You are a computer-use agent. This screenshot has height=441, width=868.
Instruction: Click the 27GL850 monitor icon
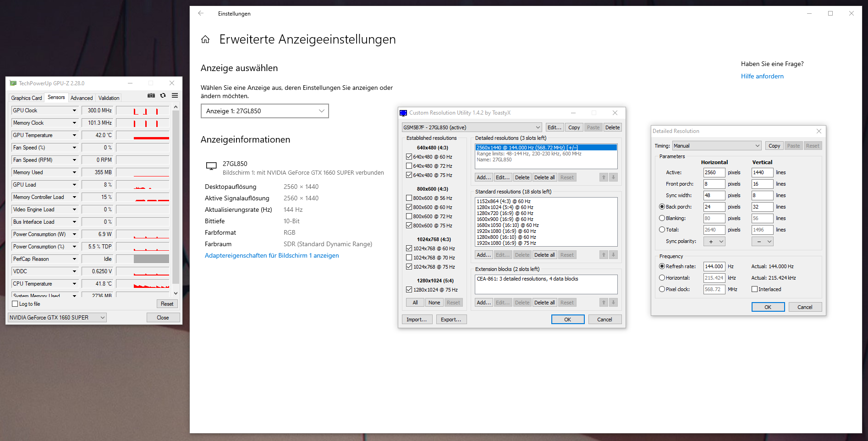[x=211, y=166]
